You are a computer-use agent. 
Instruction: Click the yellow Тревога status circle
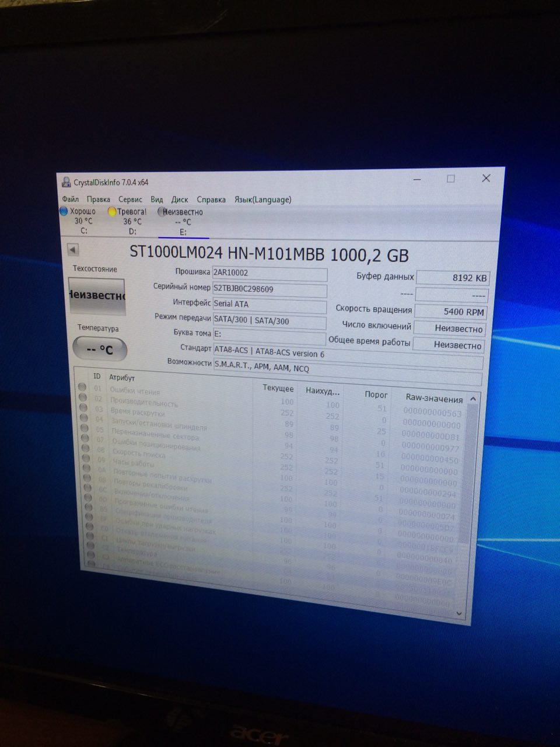tap(112, 211)
